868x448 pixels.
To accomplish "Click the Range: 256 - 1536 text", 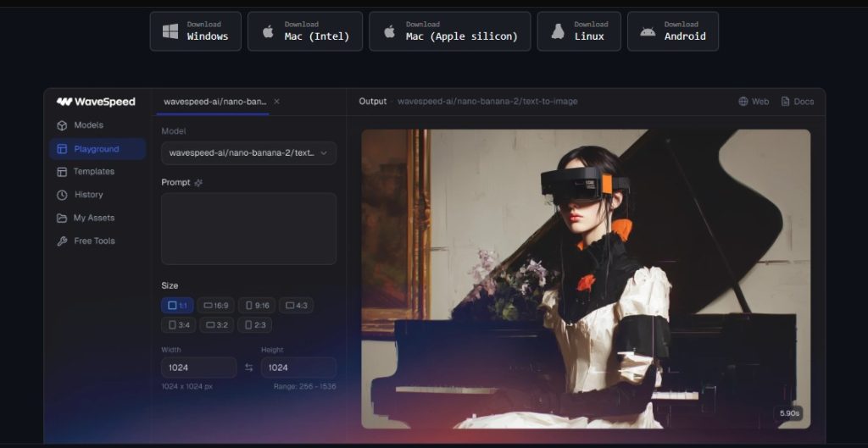I will tap(305, 387).
